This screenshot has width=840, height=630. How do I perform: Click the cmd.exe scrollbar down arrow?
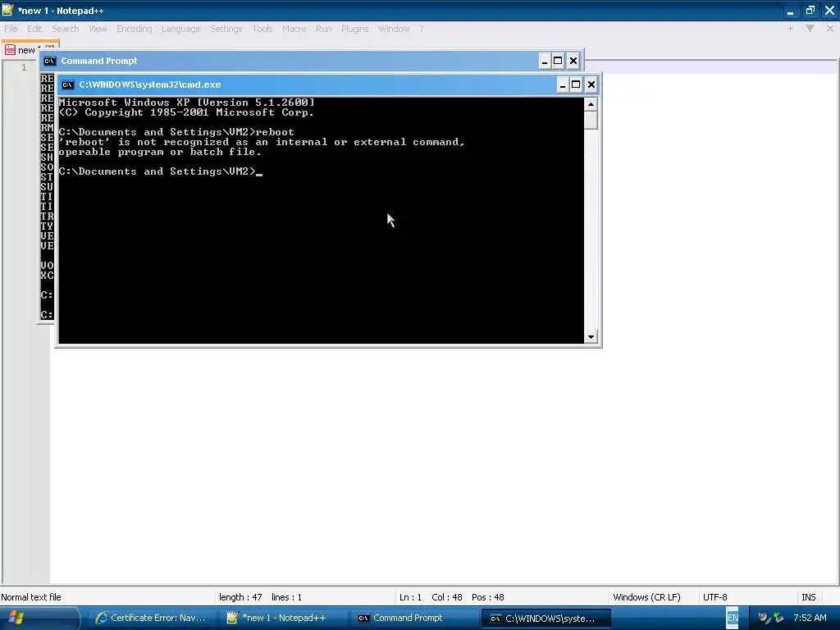(x=591, y=337)
